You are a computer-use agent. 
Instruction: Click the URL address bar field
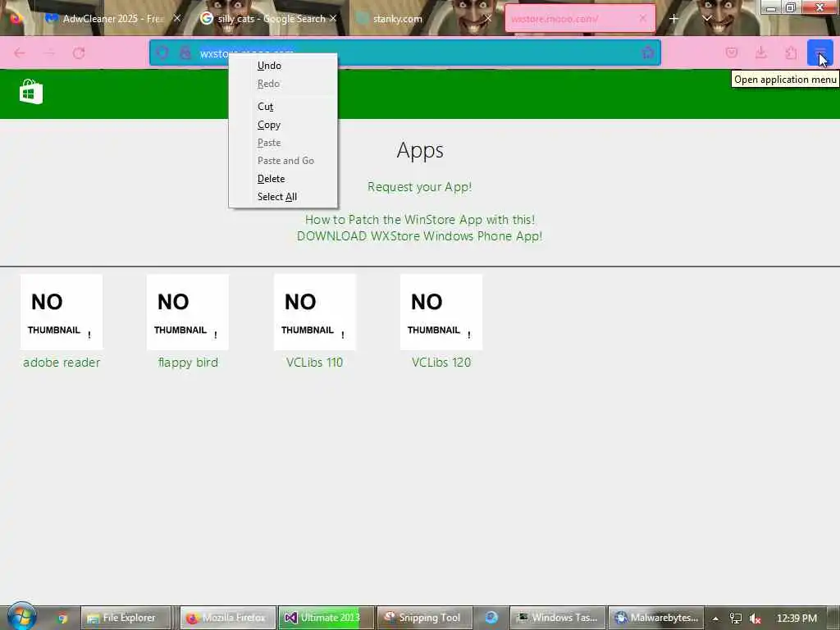click(405, 53)
